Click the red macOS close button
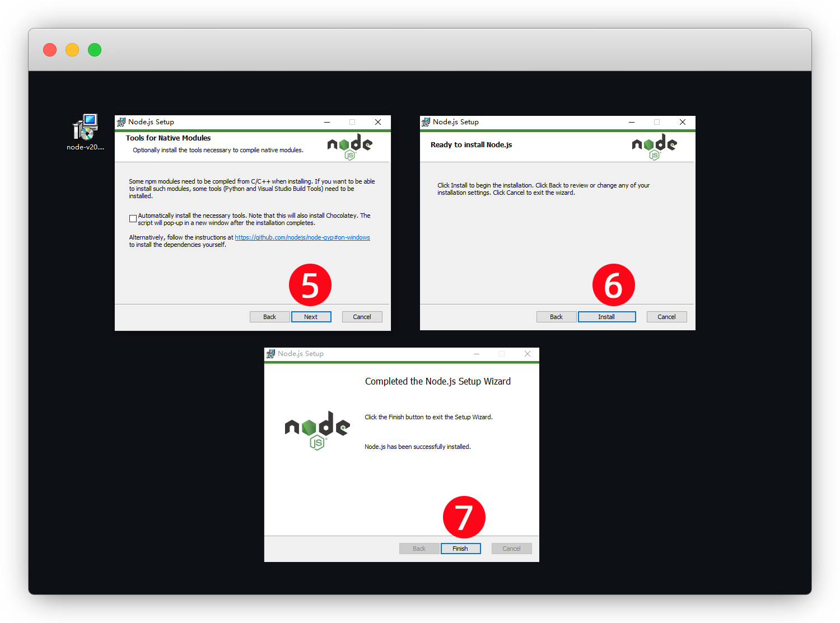The width and height of the screenshot is (840, 623). coord(50,50)
